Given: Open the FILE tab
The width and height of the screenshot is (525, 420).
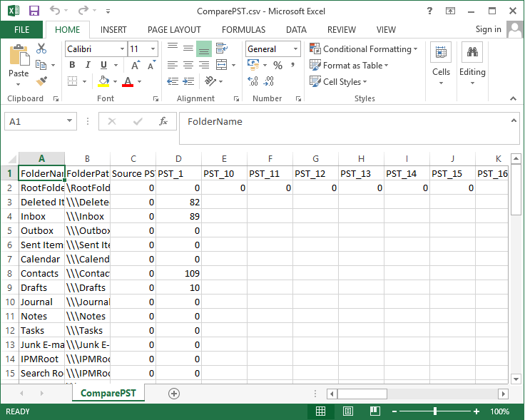Looking at the screenshot, I should pyautogui.click(x=22, y=30).
